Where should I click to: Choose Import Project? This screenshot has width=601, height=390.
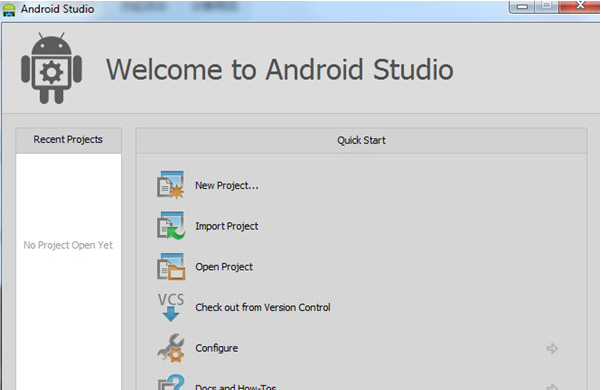click(227, 226)
